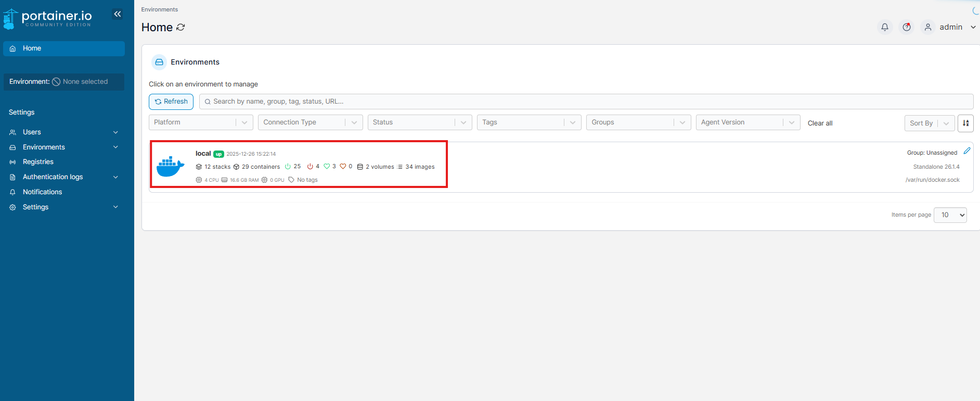Open the Sort By dropdown
Screen dimensions: 980x401
(929, 123)
